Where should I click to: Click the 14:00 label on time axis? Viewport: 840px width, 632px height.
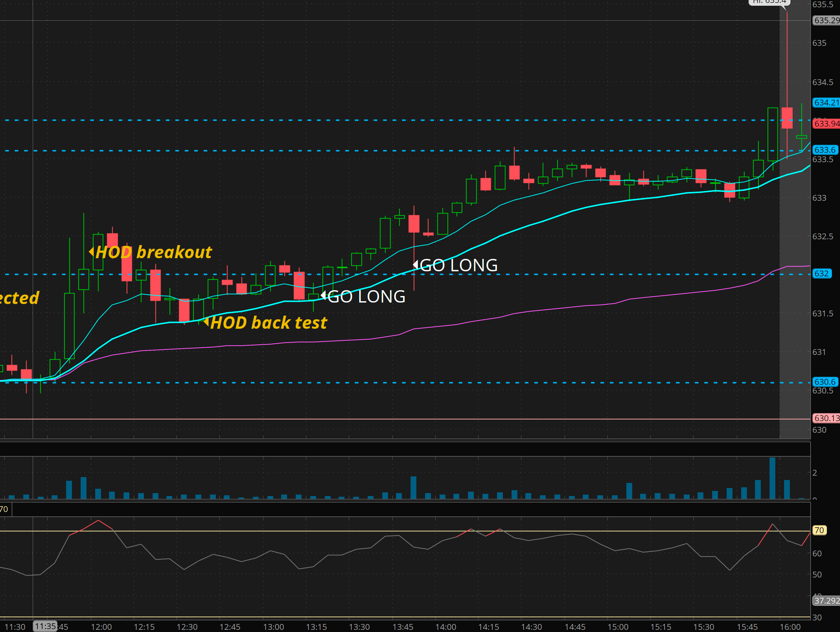445,627
